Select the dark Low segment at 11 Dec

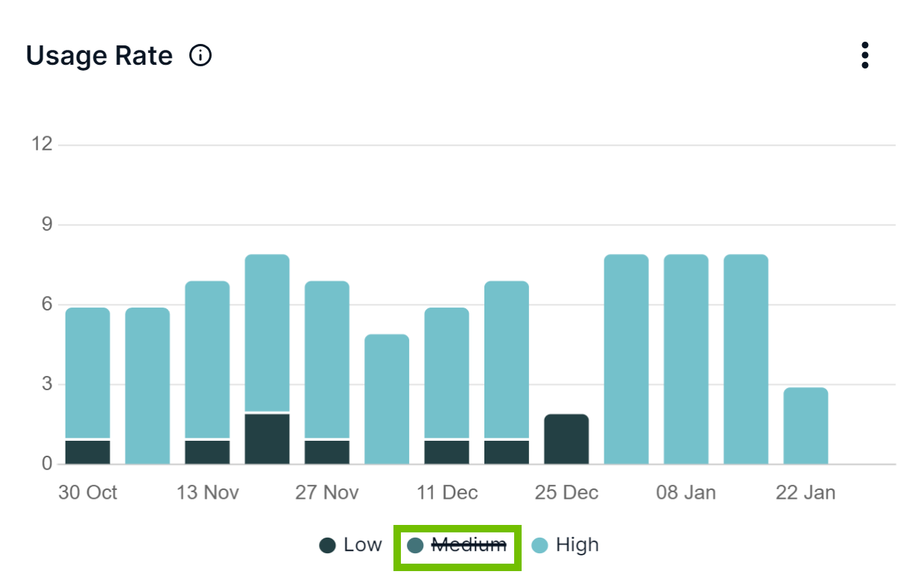pyautogui.click(x=446, y=452)
